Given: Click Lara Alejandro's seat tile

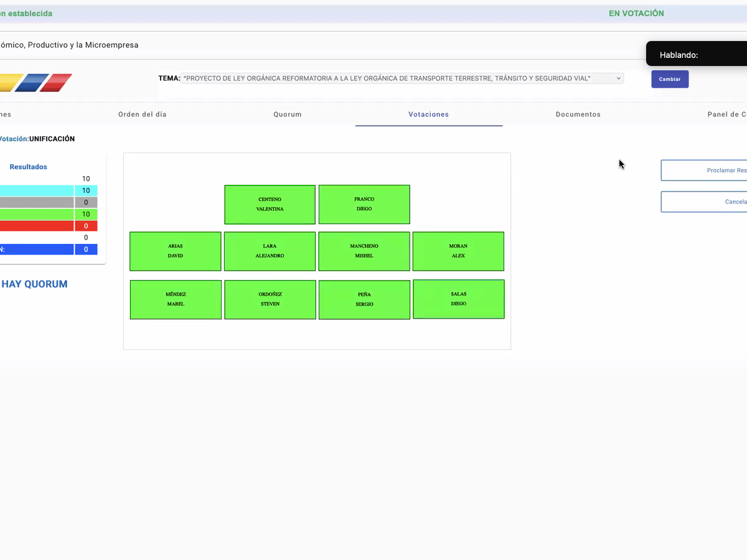Looking at the screenshot, I should coord(270,251).
